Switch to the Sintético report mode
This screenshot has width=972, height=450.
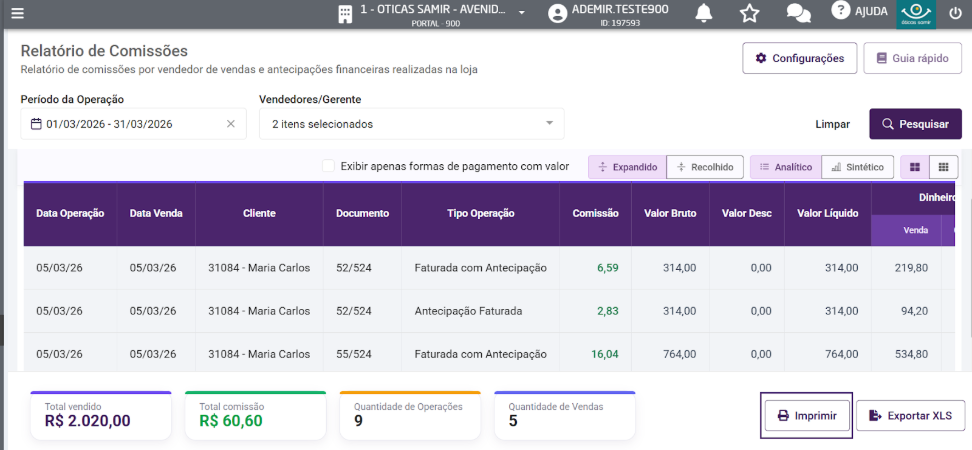[857, 167]
